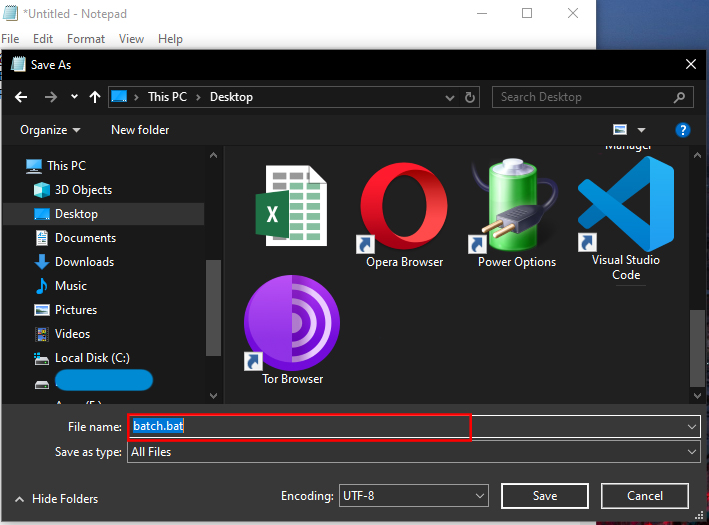Expand the File name dropdown arrow

click(691, 427)
